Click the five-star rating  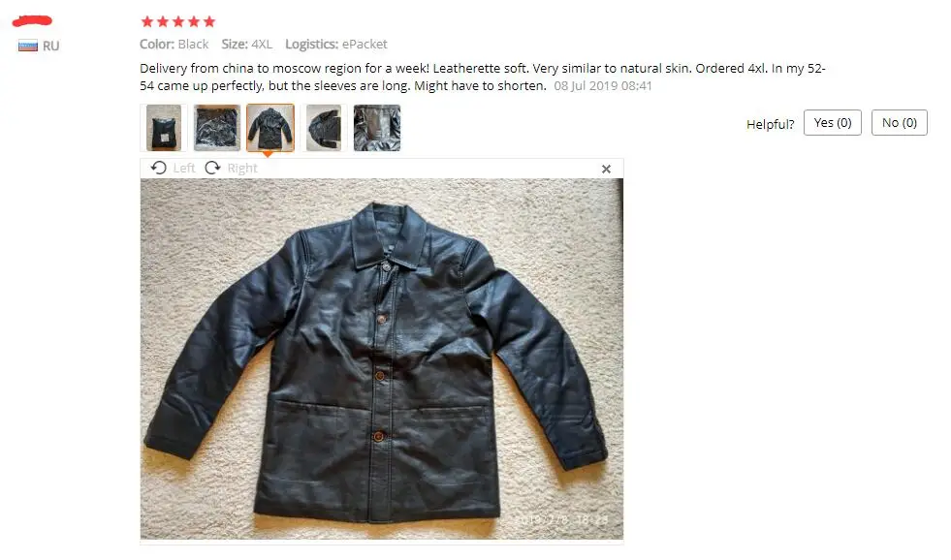coord(178,22)
